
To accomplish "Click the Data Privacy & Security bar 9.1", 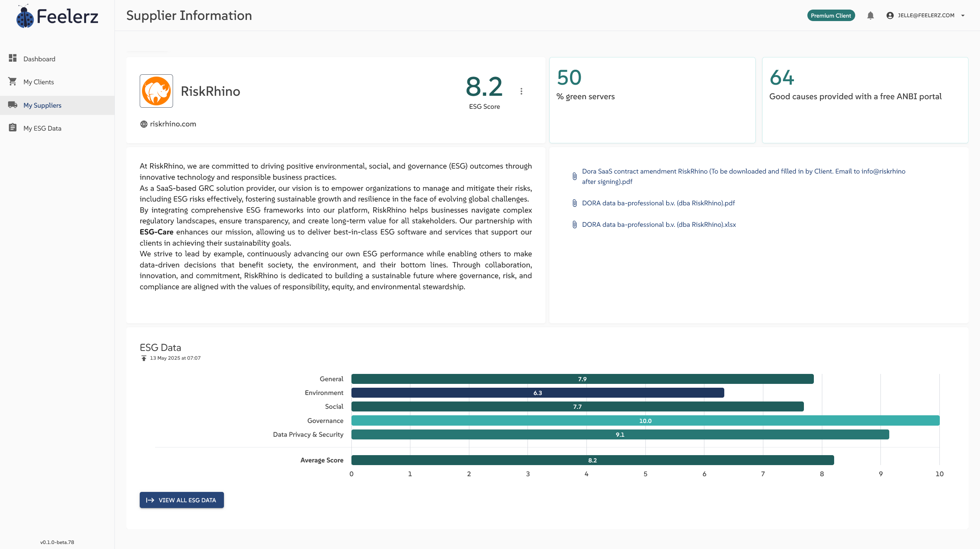I will point(620,434).
